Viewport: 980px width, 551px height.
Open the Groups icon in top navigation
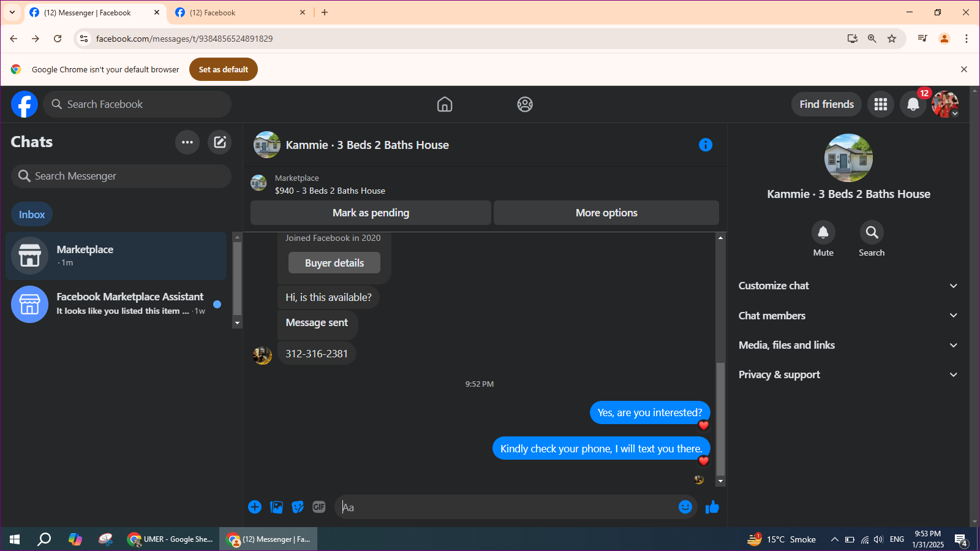(x=525, y=105)
